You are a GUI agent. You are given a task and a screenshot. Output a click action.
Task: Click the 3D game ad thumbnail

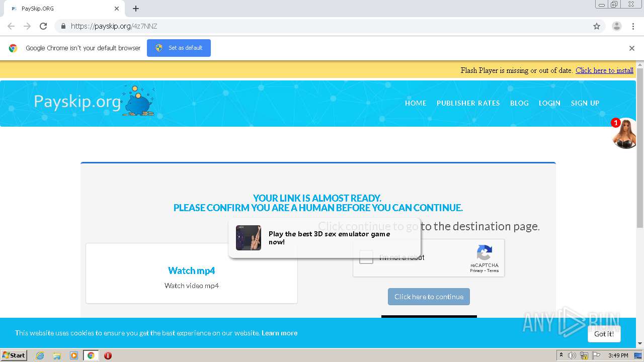(x=249, y=238)
